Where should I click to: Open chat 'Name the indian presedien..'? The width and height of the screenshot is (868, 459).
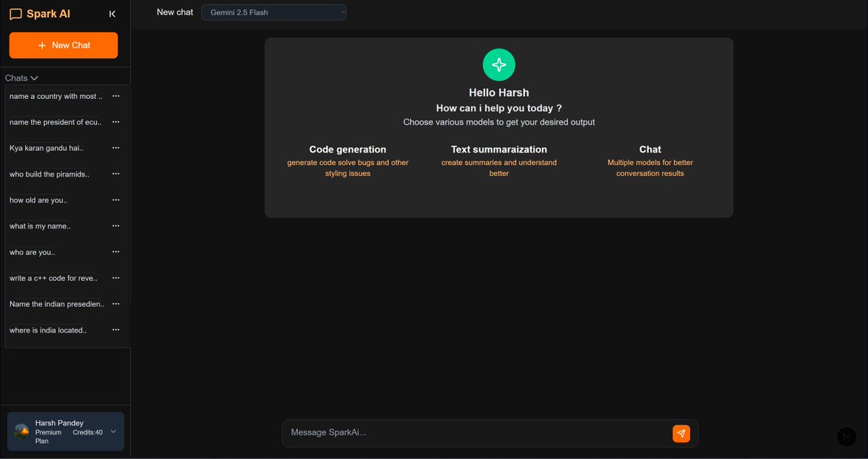click(x=57, y=304)
